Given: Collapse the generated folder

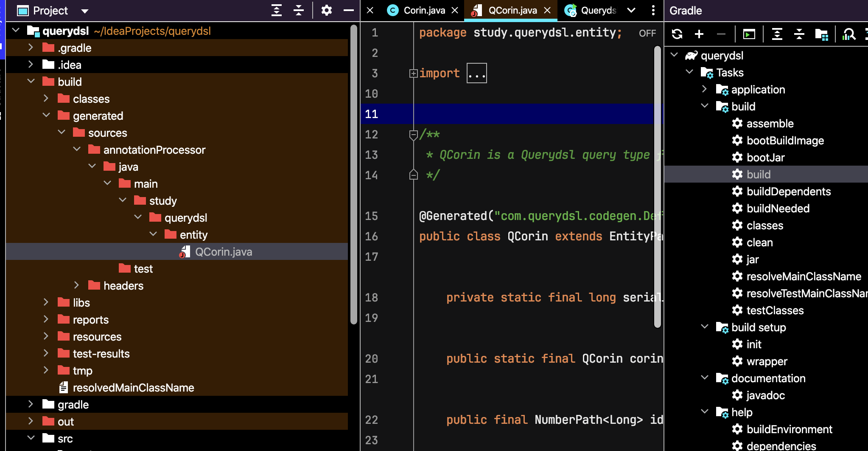Looking at the screenshot, I should tap(46, 116).
